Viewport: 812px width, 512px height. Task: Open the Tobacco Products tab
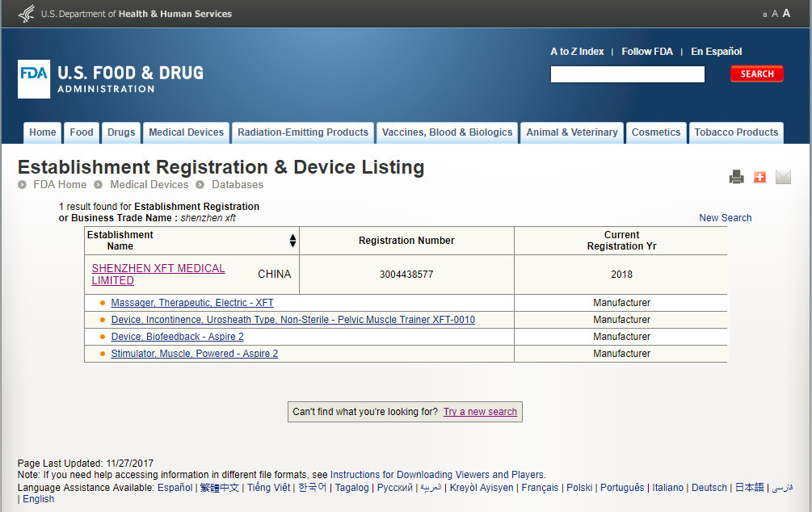click(x=736, y=132)
